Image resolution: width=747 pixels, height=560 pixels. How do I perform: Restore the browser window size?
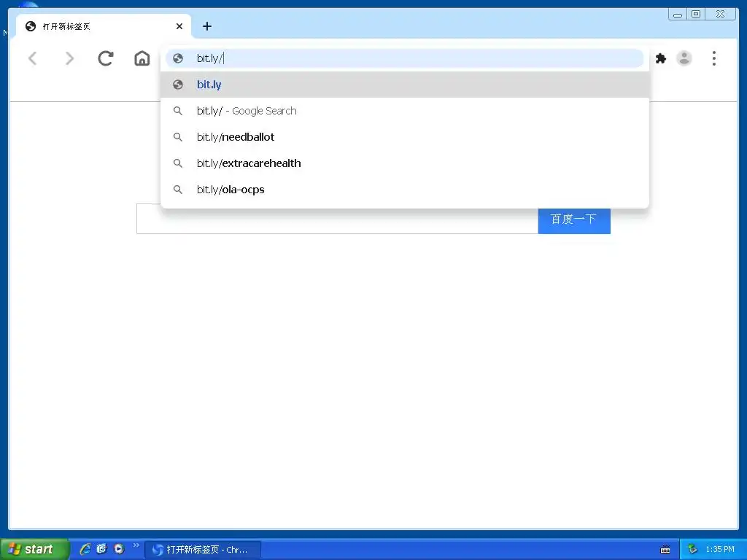point(696,15)
